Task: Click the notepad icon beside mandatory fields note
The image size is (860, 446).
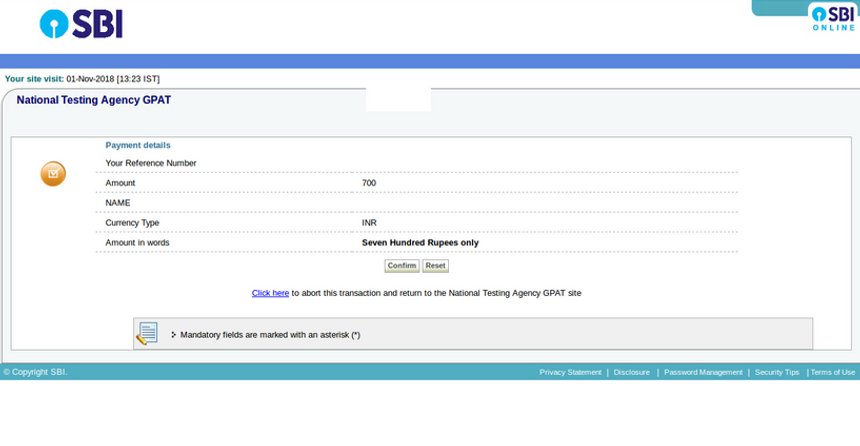Action: 147,334
